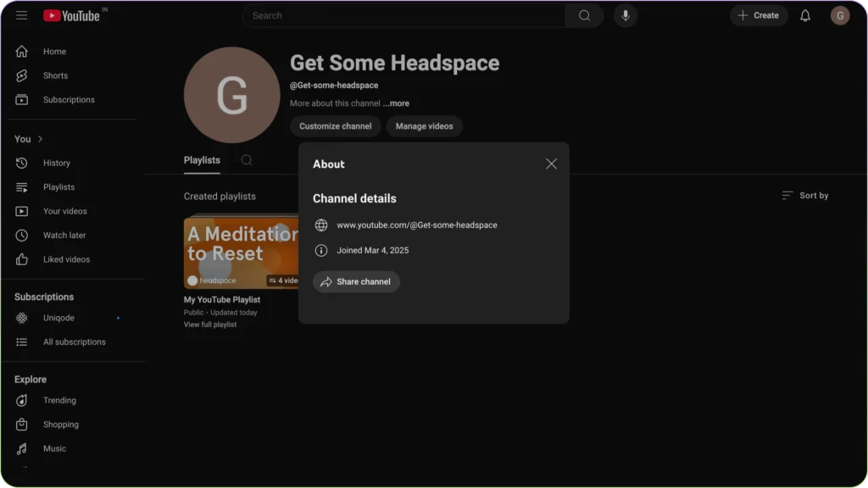868x488 pixels.
Task: Open the notifications bell
Action: click(804, 14)
